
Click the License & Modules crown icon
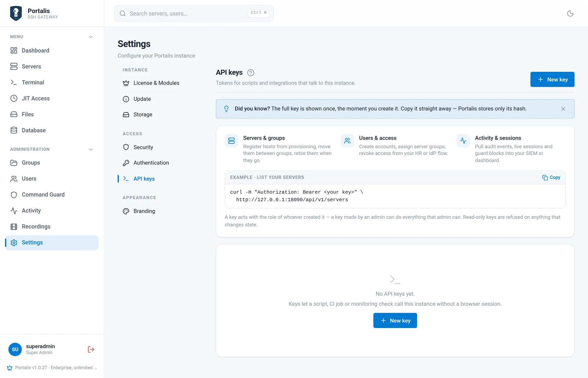tap(126, 83)
